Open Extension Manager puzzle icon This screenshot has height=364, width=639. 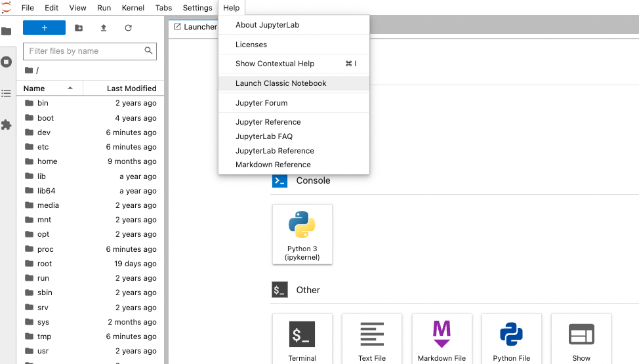click(6, 125)
